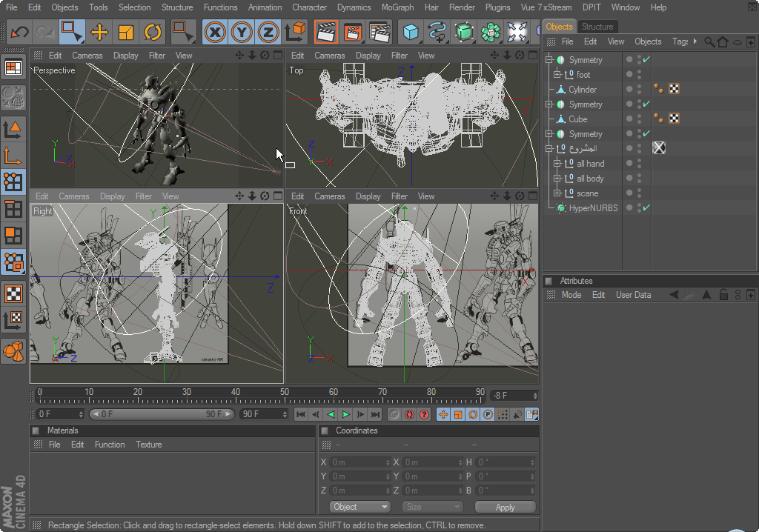Play the animation forward

click(345, 414)
